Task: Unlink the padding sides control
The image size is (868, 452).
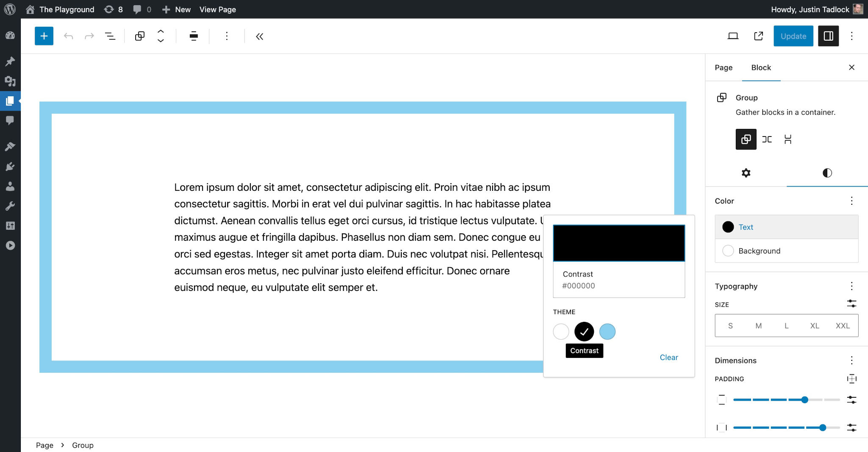Action: (x=851, y=378)
